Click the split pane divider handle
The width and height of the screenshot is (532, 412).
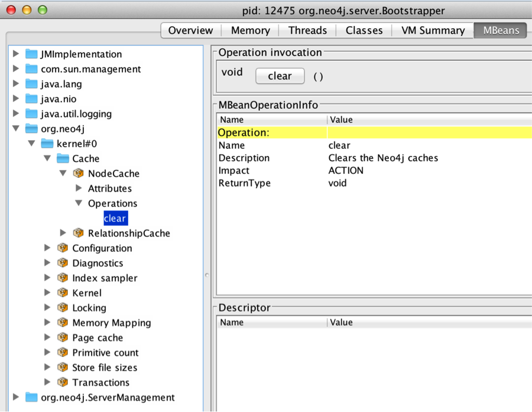tap(207, 275)
